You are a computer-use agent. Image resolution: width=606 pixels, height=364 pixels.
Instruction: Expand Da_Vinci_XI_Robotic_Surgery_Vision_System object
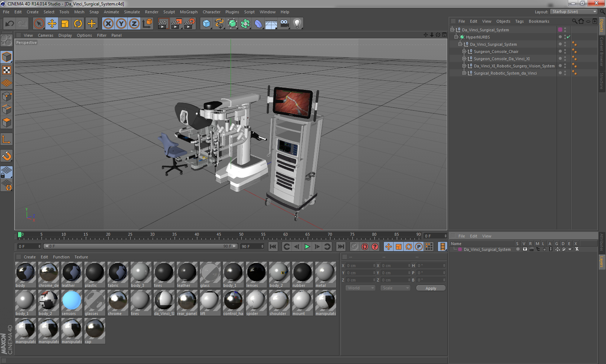click(x=464, y=66)
